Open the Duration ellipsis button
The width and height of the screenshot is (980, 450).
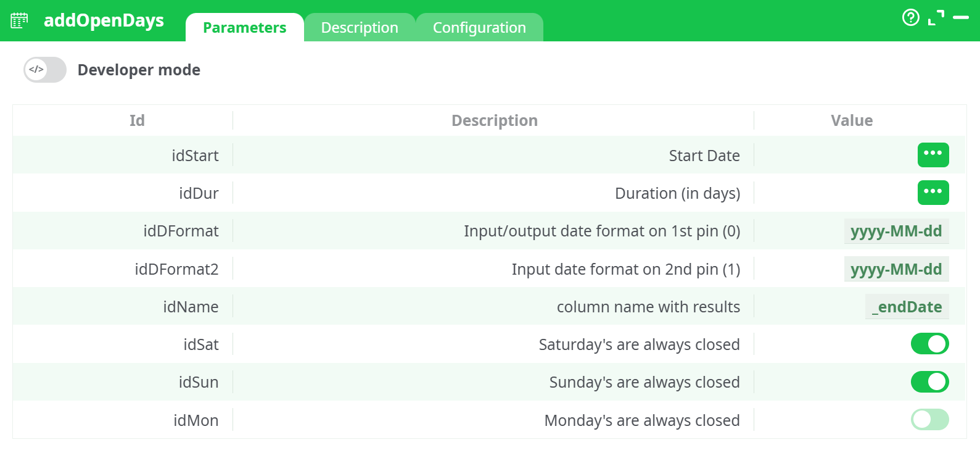click(x=933, y=193)
